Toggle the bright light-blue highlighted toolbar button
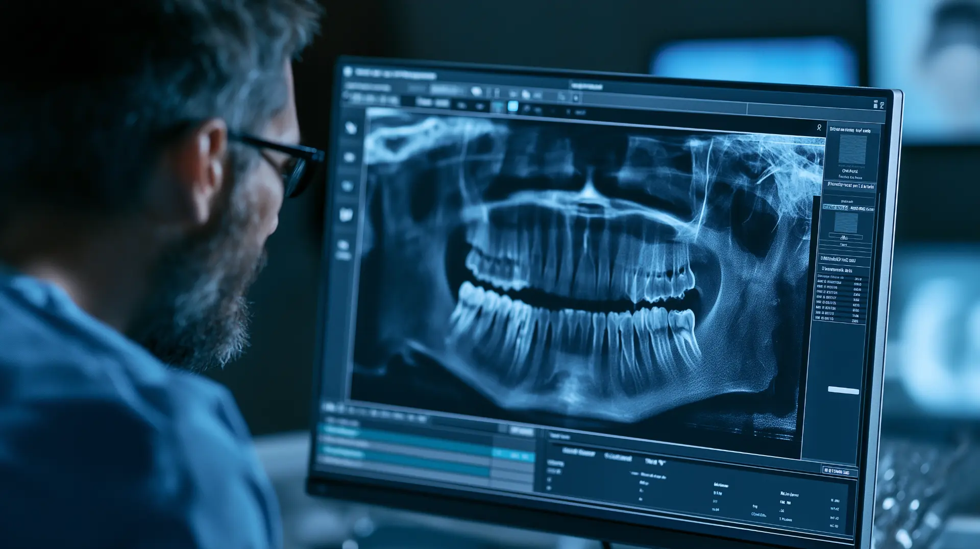Viewport: 980px width, 549px height. [512, 106]
